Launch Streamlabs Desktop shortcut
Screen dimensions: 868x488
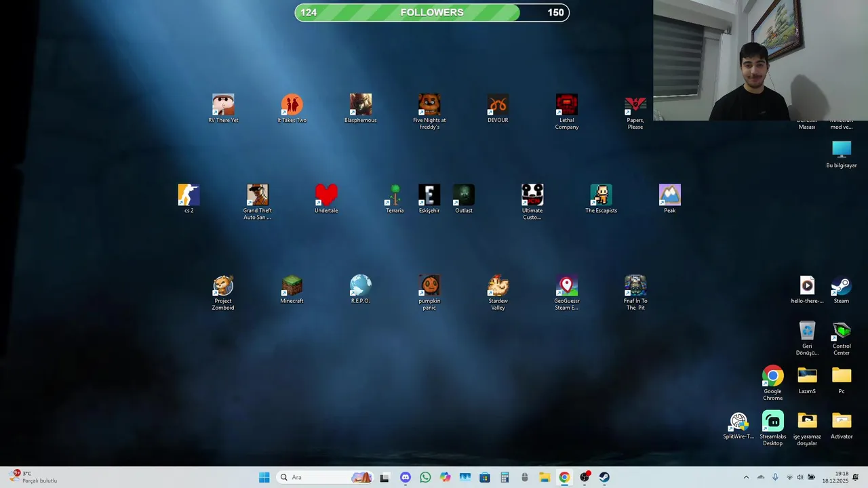click(772, 428)
